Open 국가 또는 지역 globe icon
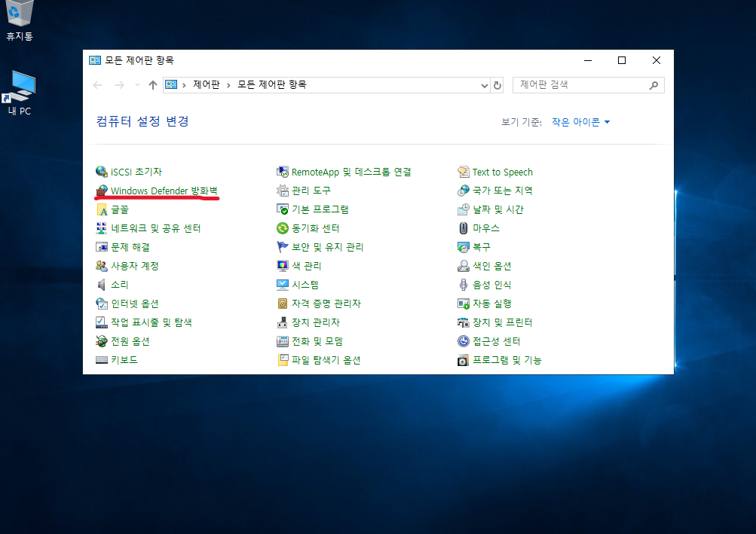756x534 pixels. click(463, 191)
